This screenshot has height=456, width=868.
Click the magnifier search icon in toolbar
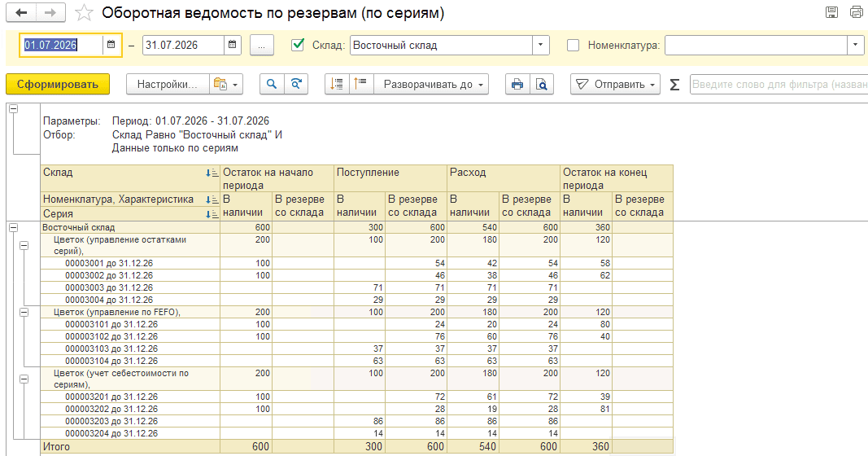[272, 84]
